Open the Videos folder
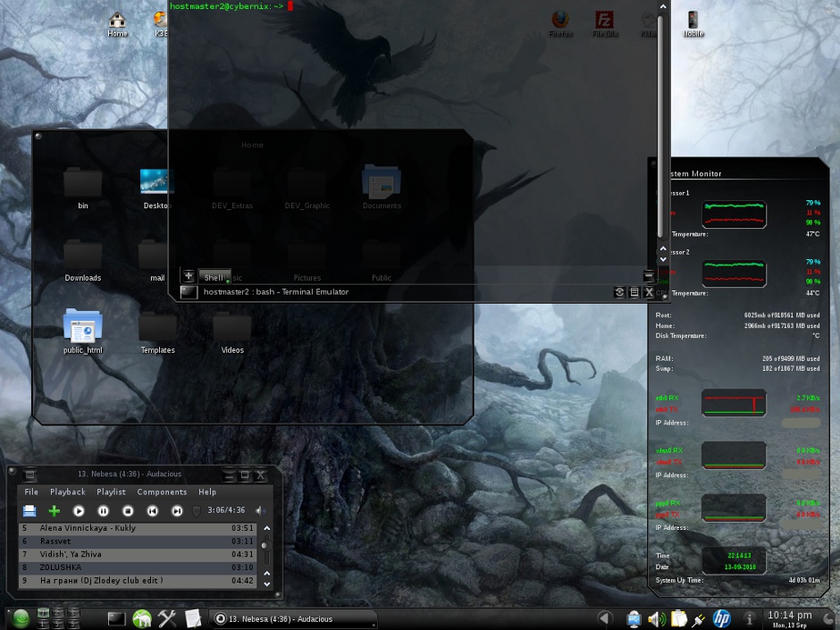The height and width of the screenshot is (630, 840). [x=232, y=332]
